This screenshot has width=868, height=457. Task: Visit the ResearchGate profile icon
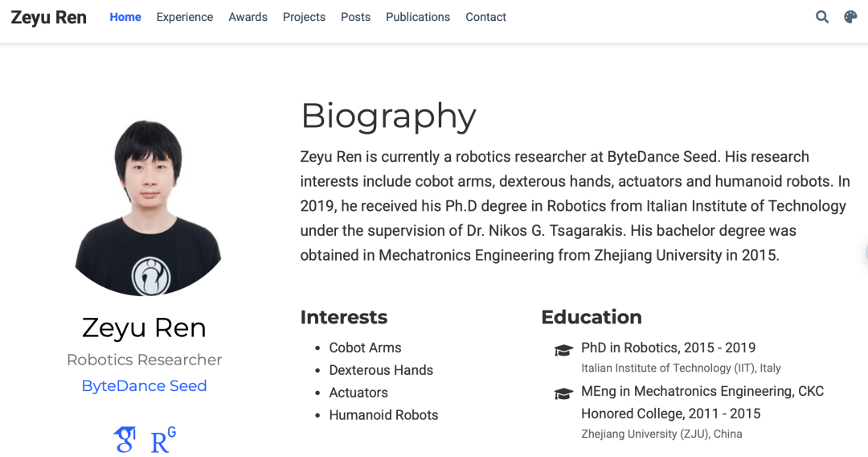[163, 439]
